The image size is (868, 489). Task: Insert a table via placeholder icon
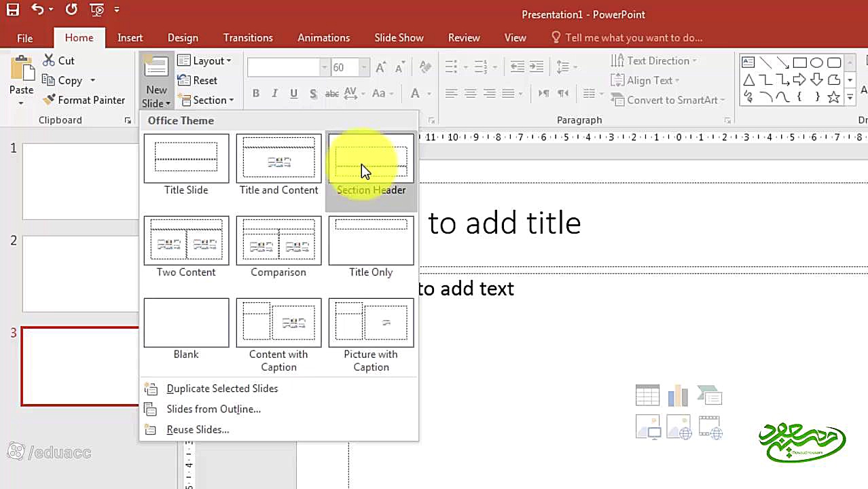(647, 395)
